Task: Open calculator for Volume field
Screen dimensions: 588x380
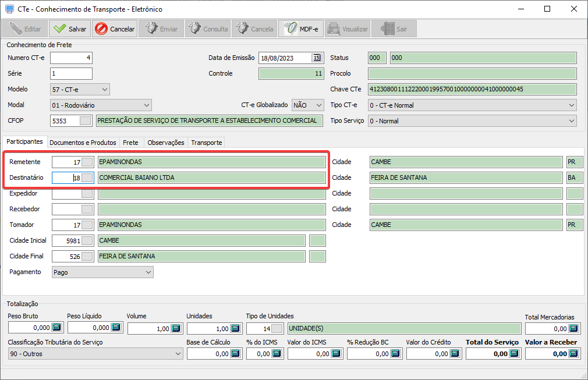Action: 176,328
